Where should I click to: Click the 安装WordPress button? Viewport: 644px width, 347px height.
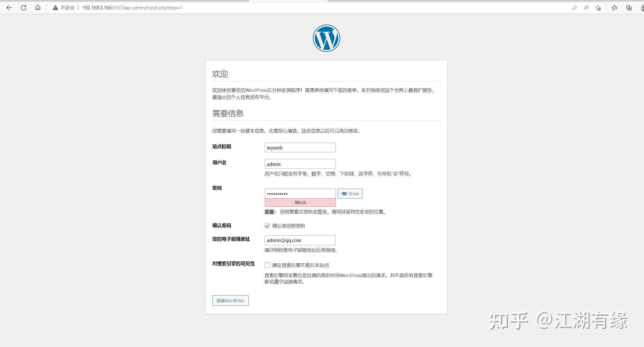(230, 300)
